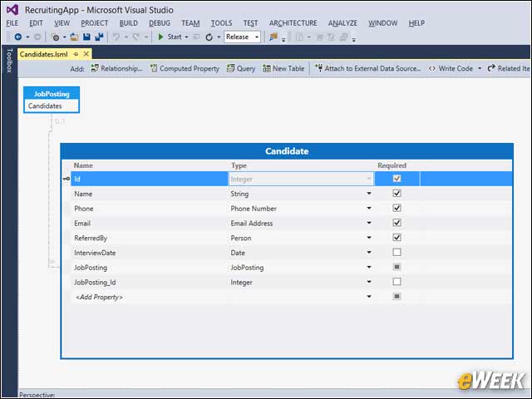
Task: Click the Navigate Backward arrow icon
Action: 18,37
